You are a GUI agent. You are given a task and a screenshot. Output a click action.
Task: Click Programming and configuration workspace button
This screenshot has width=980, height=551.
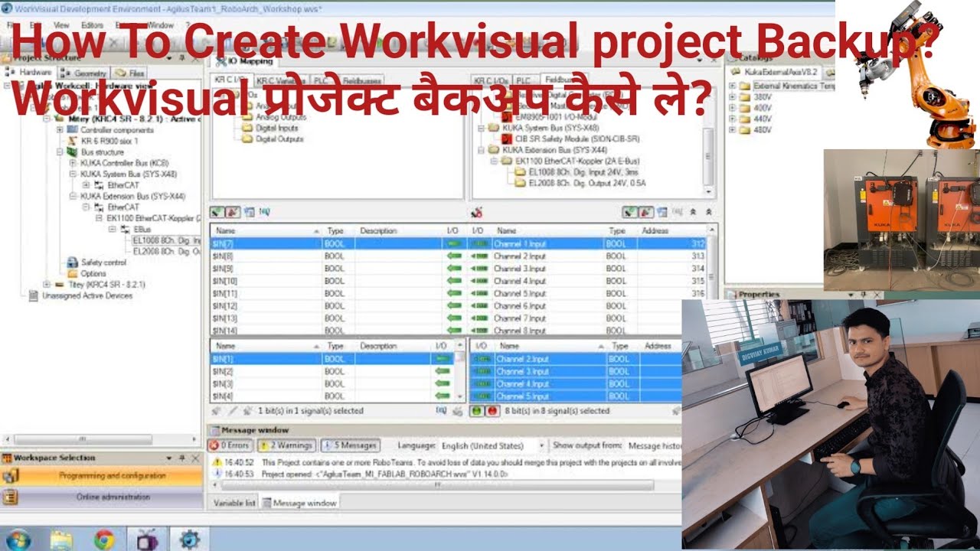[x=102, y=476]
